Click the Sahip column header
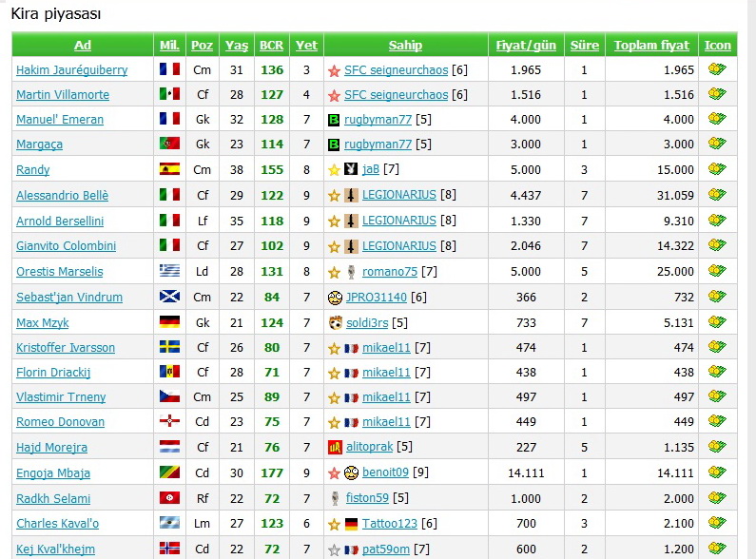The image size is (756, 559). coord(405,45)
